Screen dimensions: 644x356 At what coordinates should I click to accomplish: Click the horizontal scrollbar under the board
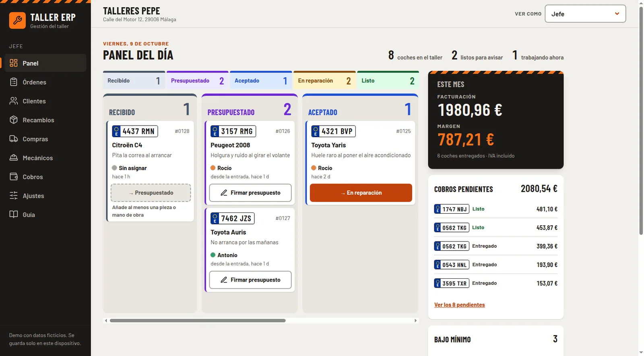tap(198, 321)
